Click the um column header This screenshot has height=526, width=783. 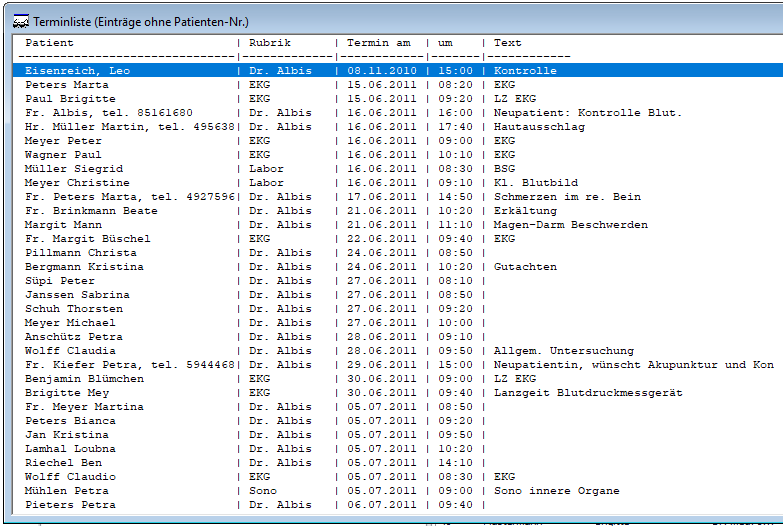click(445, 42)
